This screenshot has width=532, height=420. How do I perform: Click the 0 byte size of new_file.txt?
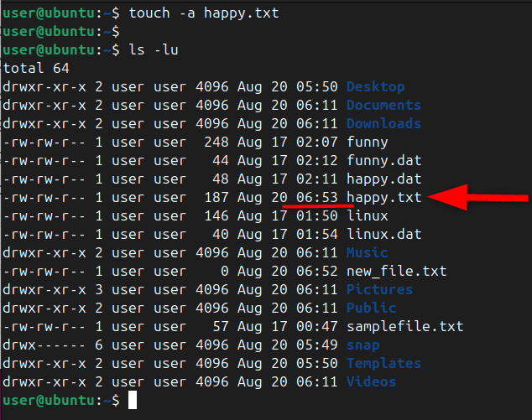225,272
